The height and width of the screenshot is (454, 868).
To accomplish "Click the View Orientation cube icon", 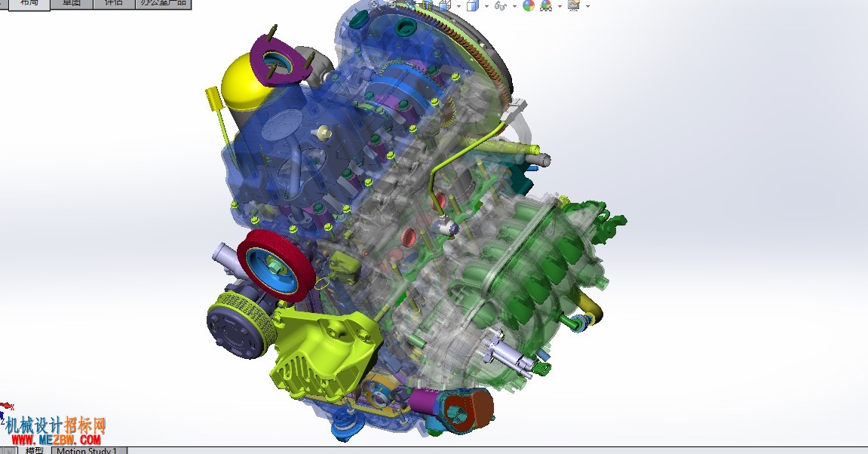I will 444,5.
